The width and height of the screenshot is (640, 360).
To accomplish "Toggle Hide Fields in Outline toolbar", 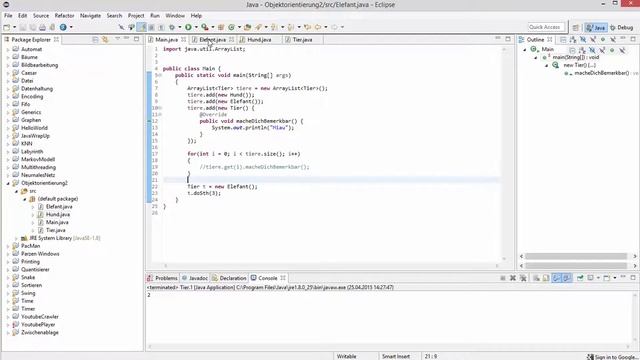I will click(583, 40).
